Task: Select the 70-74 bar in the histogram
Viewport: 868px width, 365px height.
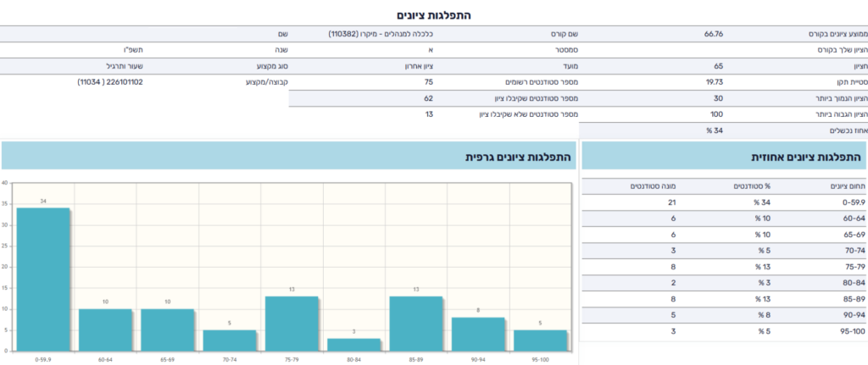Action: (229, 340)
